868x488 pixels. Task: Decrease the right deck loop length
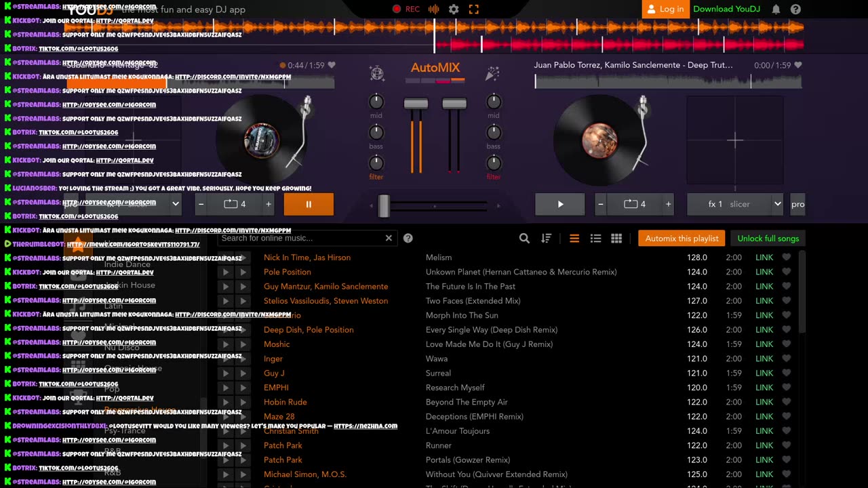(x=600, y=204)
